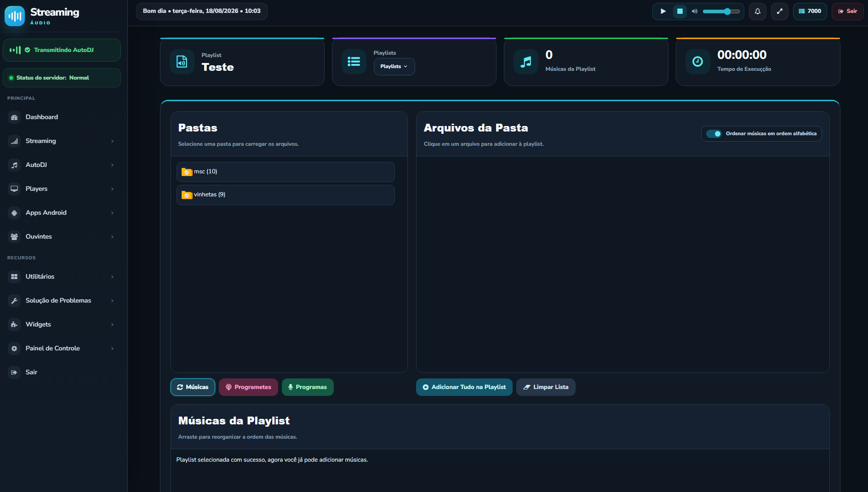
Task: Expand the Streaming submenu chevron
Action: 112,141
